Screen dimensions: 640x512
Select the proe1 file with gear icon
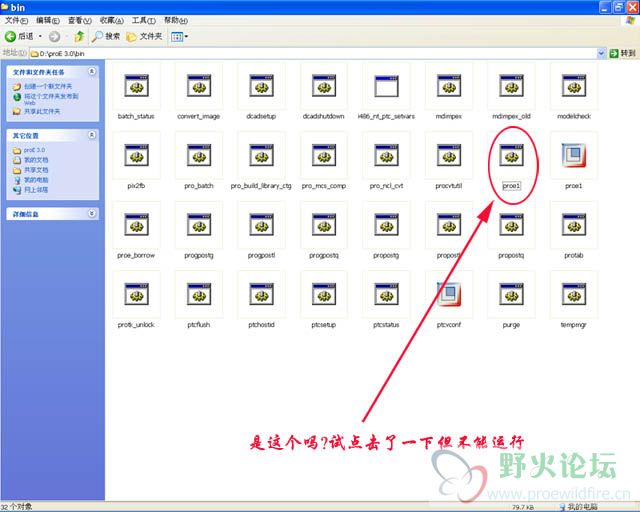511,155
